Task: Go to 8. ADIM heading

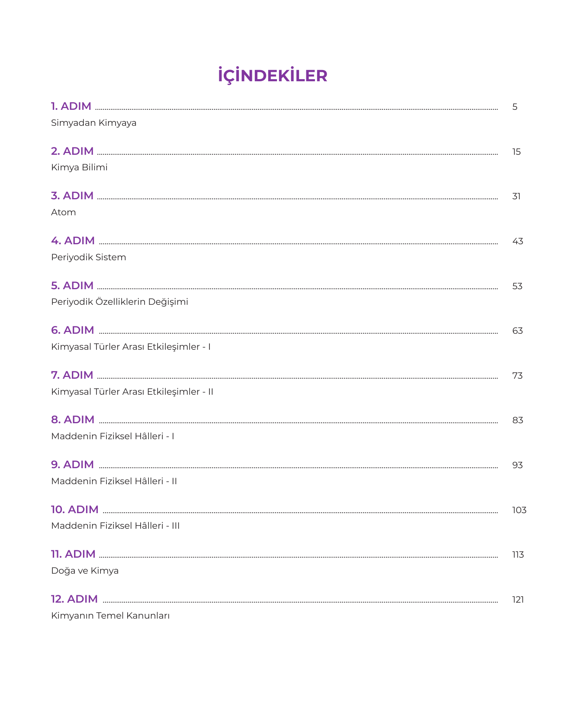Action: [x=73, y=420]
